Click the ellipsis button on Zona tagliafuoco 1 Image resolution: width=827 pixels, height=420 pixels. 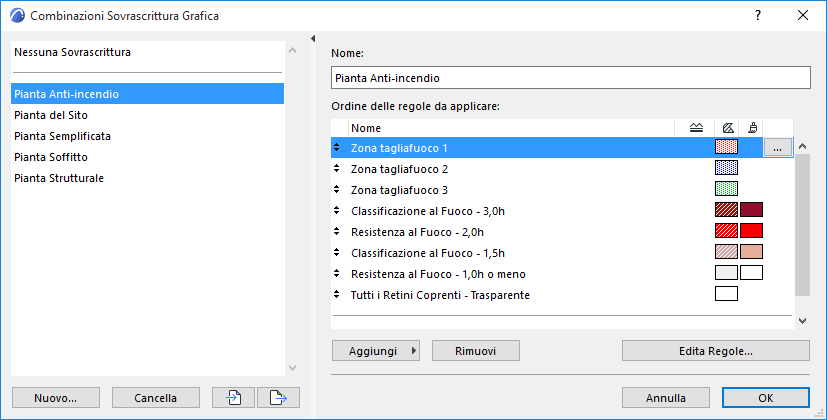(778, 148)
